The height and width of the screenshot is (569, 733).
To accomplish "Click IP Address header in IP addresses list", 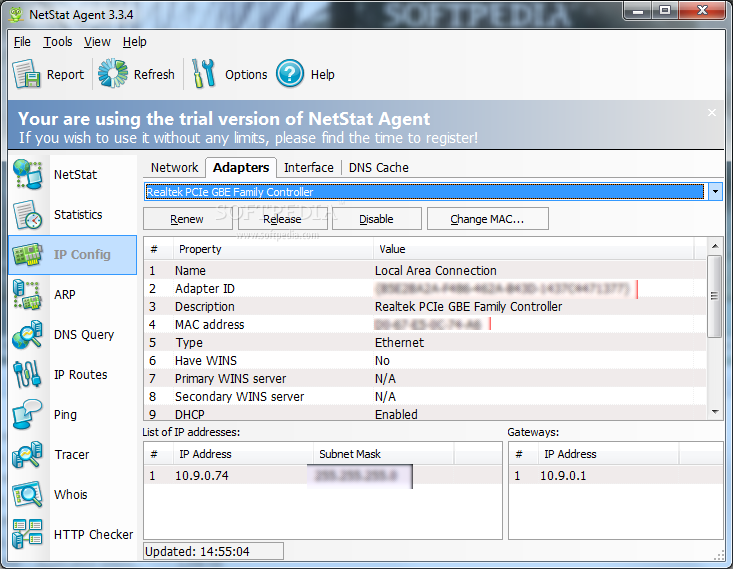I will click(242, 454).
